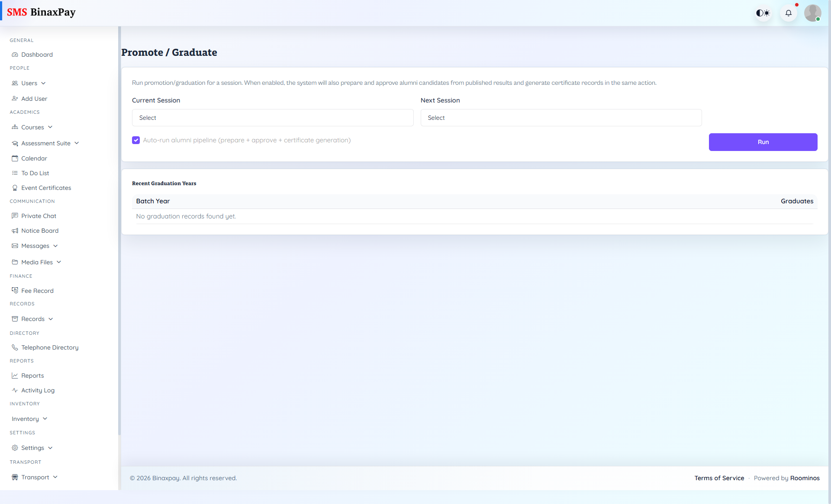
Task: Toggle light/dark theme in the top bar
Action: [x=763, y=13]
